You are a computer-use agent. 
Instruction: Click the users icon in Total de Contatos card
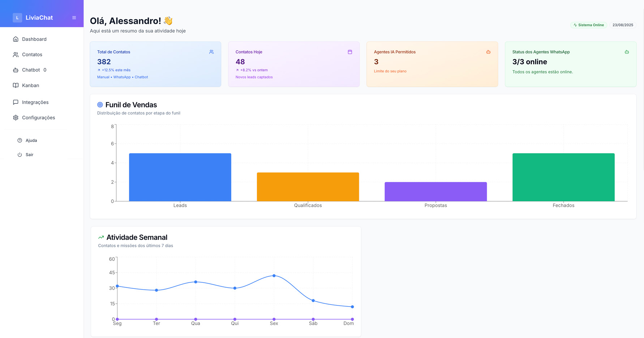coord(211,52)
